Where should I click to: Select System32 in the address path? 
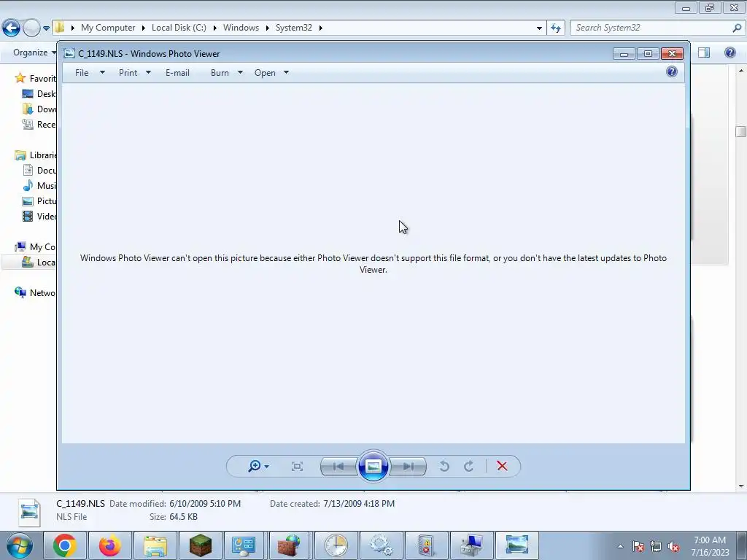point(294,28)
